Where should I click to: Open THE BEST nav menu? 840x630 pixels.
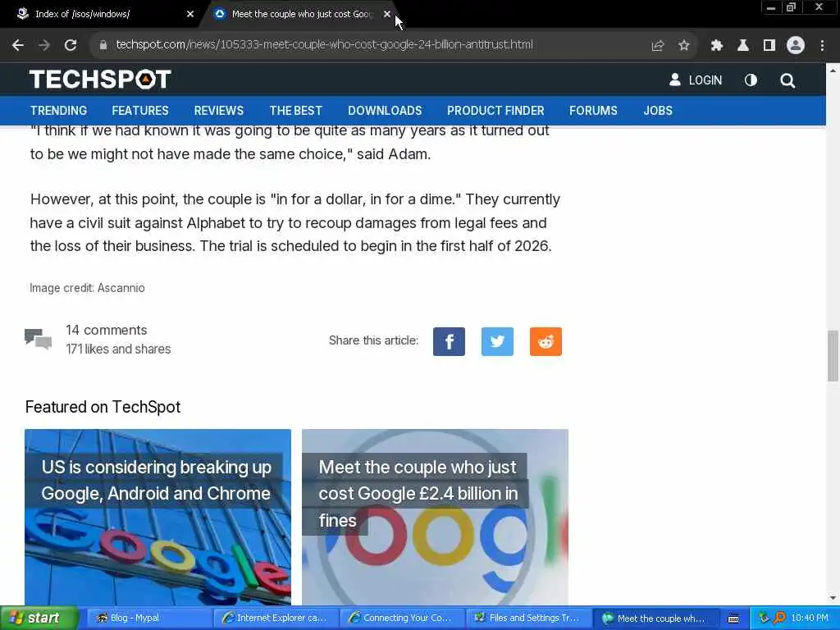295,111
